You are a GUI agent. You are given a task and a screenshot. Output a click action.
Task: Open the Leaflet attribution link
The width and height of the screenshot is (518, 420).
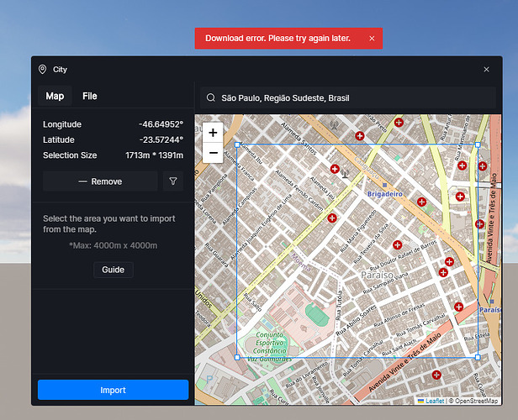coord(435,401)
